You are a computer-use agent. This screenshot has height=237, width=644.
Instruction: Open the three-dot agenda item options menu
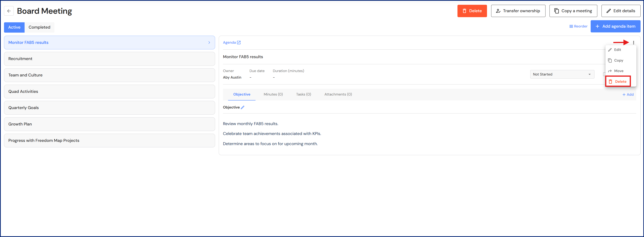[x=633, y=43]
